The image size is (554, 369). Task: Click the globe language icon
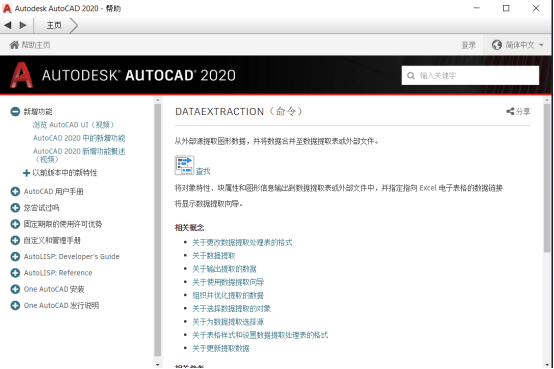497,45
